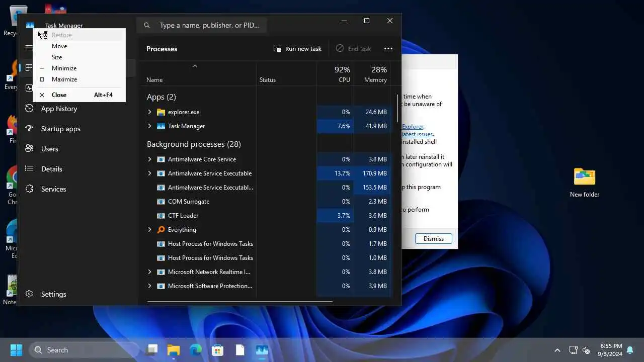This screenshot has height=362, width=644.
Task: Switch to the Details page
Action: tap(51, 169)
